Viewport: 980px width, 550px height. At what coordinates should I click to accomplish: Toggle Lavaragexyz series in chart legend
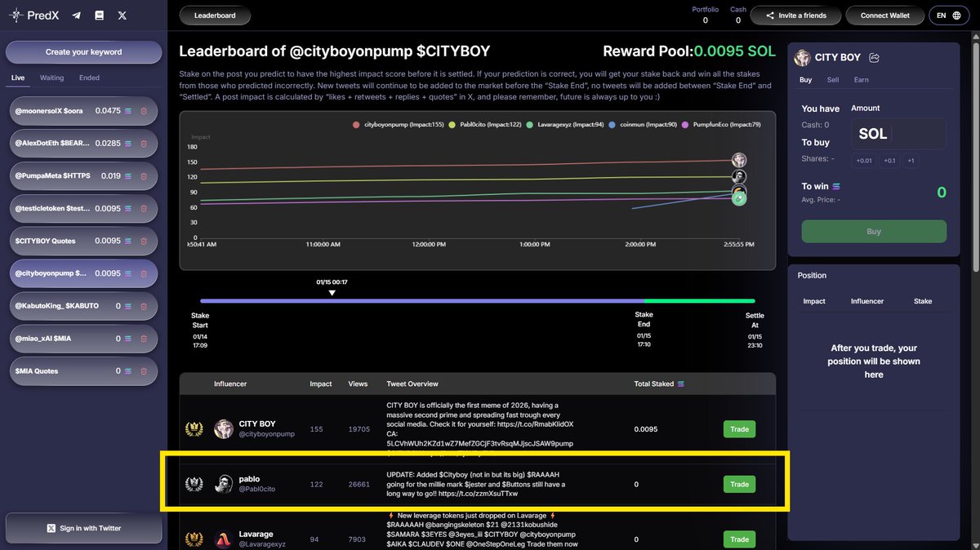[x=566, y=125]
